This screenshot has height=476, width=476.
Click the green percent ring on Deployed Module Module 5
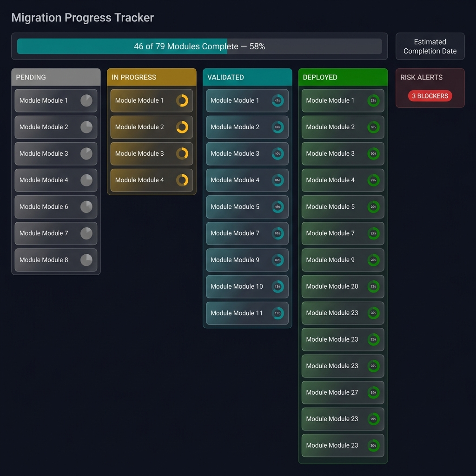click(373, 207)
